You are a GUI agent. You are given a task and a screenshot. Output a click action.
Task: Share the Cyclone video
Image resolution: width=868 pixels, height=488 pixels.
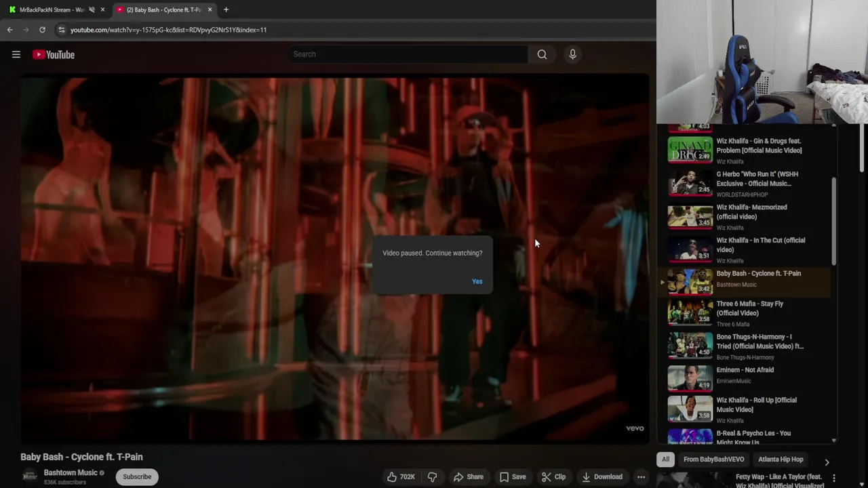[x=469, y=477]
